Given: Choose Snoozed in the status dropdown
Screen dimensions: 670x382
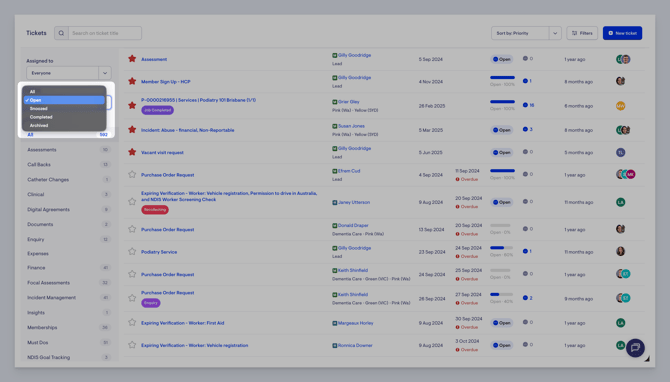Looking at the screenshot, I should pyautogui.click(x=64, y=109).
